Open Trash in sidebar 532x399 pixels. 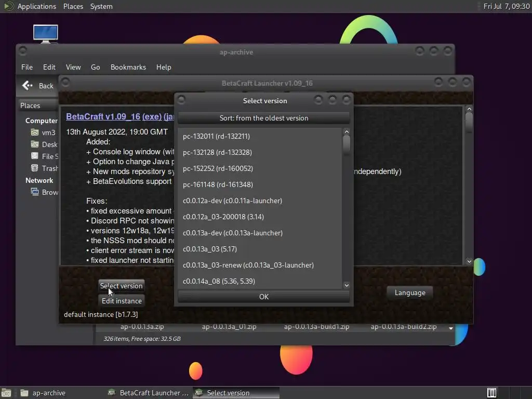[x=44, y=168]
